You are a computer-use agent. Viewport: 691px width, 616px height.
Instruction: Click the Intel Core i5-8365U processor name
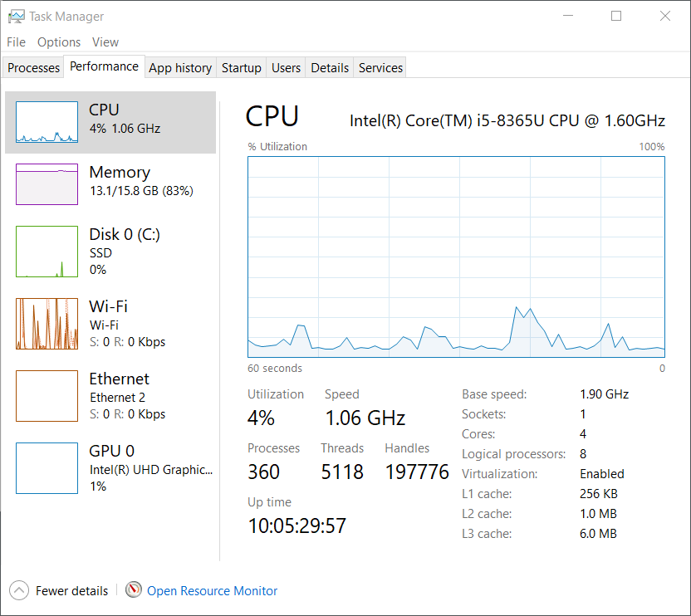507,120
